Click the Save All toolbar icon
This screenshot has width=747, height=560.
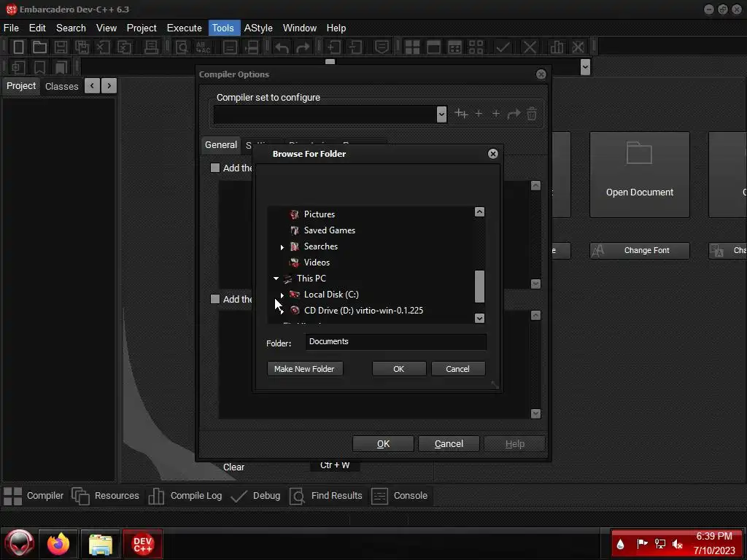coord(82,47)
